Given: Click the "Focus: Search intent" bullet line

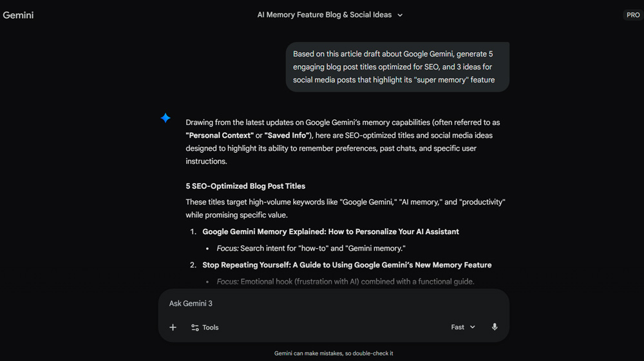Looking at the screenshot, I should [311, 248].
